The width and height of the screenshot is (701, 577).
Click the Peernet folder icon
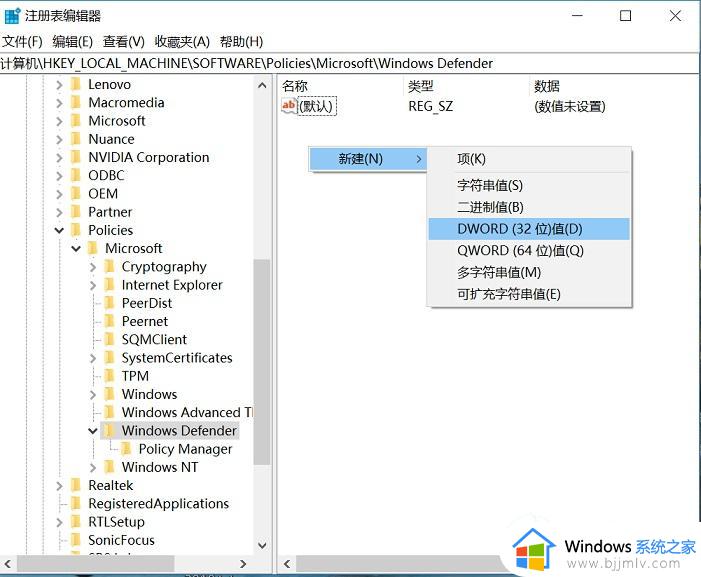(x=109, y=321)
